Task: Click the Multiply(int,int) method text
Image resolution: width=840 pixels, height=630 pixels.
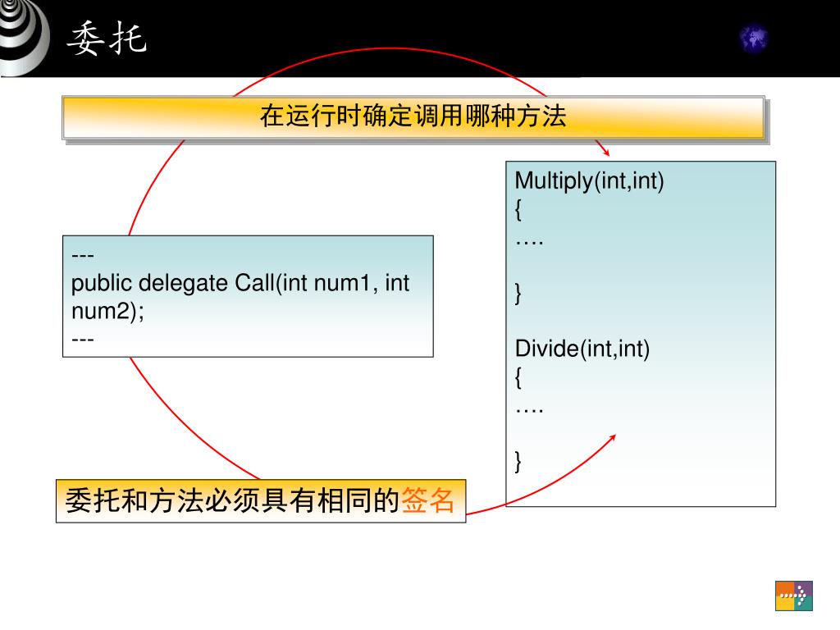Action: tap(589, 181)
